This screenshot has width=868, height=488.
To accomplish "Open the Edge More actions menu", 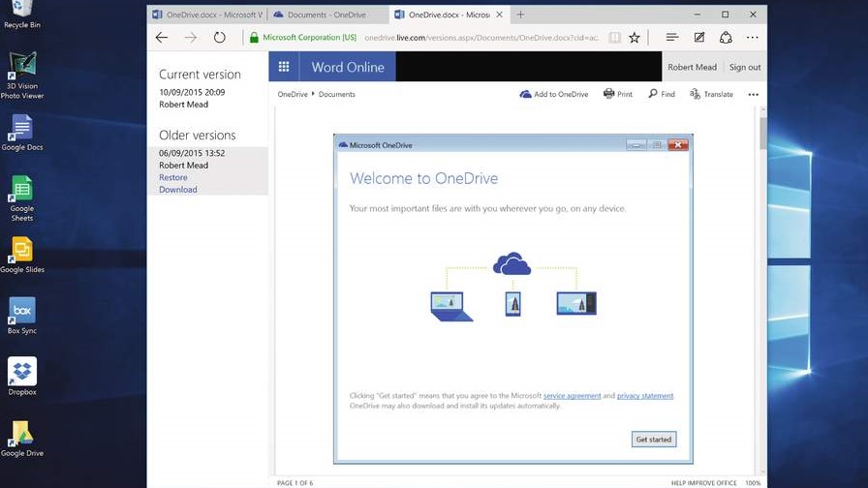I will [753, 38].
